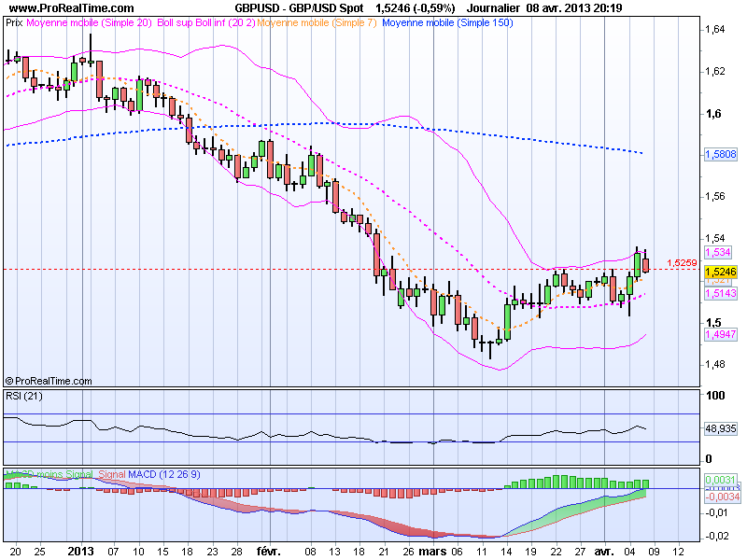
Task: Click the magenta 1,534 upper Bollinger tag
Action: [718, 252]
